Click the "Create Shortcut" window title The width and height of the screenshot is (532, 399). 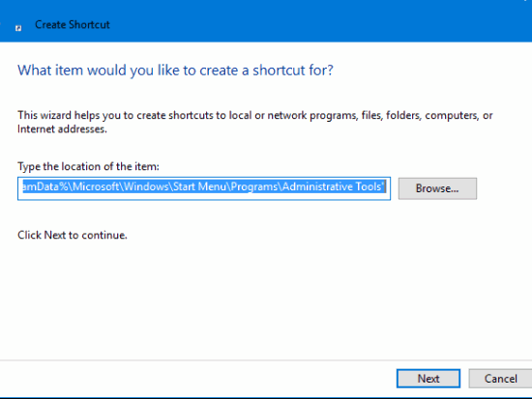pyautogui.click(x=73, y=25)
